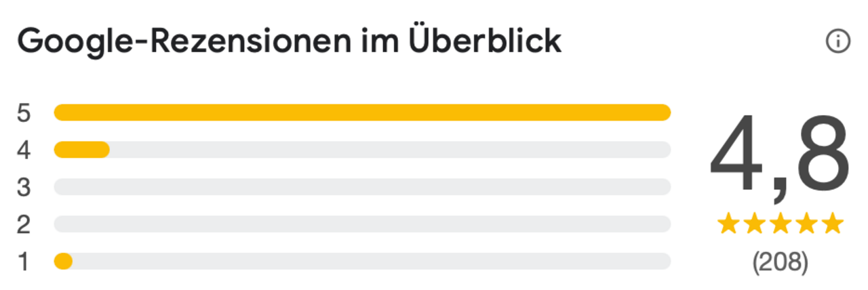This screenshot has height=290, width=868.
Task: Click the number 4 row label
Action: pos(24,150)
